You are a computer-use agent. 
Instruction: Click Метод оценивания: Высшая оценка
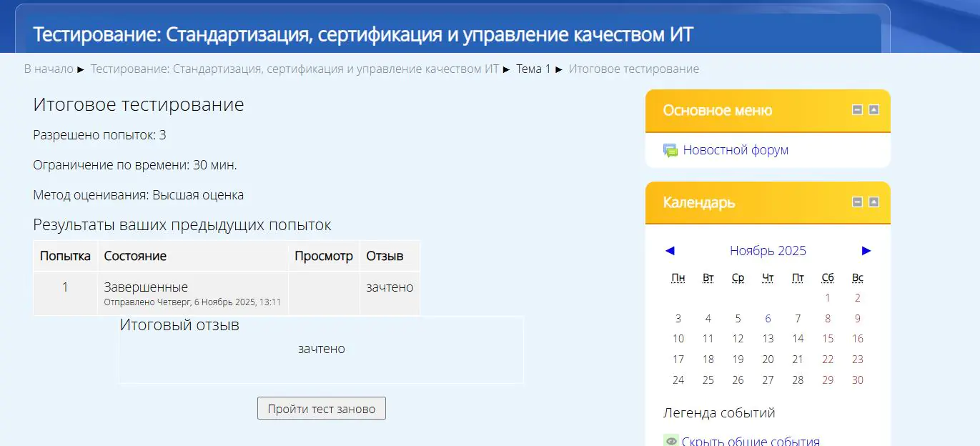coord(139,194)
